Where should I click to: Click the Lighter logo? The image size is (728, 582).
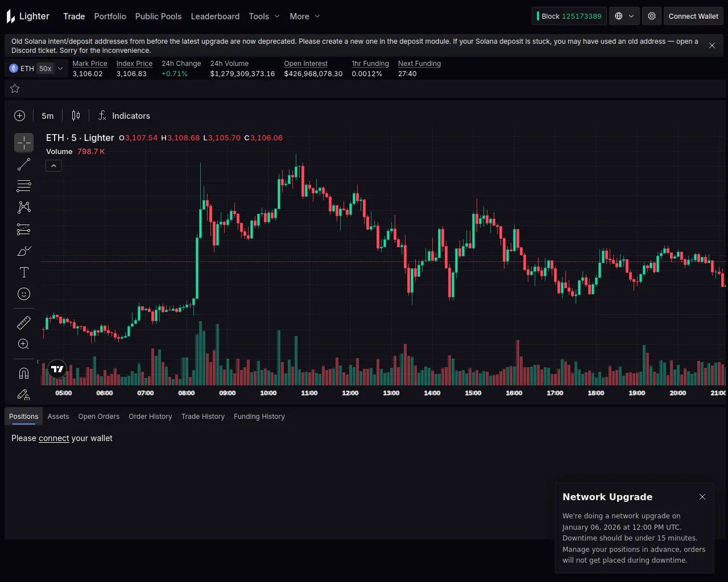point(28,16)
